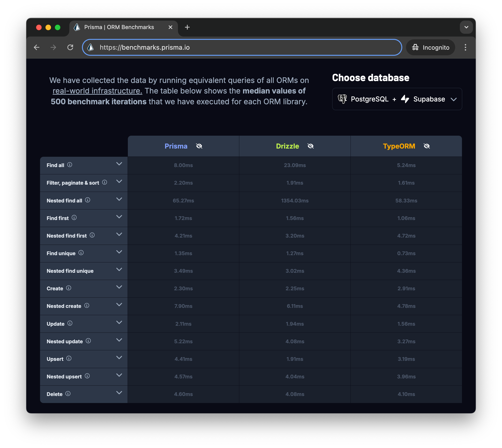Hide the Drizzle column

310,146
